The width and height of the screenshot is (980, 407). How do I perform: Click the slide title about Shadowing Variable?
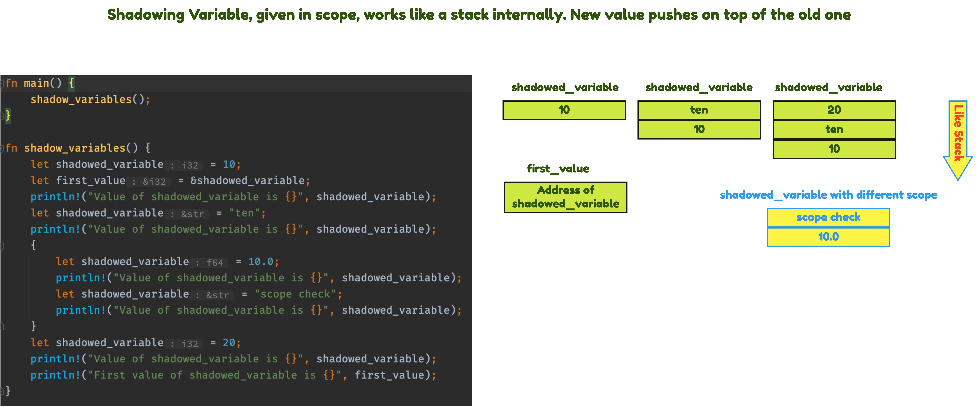click(x=479, y=15)
